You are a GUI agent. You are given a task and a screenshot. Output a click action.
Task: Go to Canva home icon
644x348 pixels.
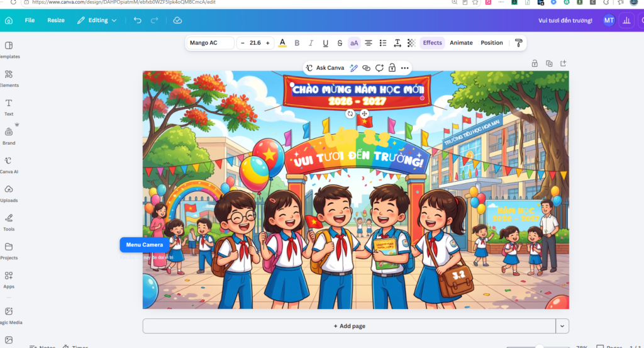tap(9, 20)
